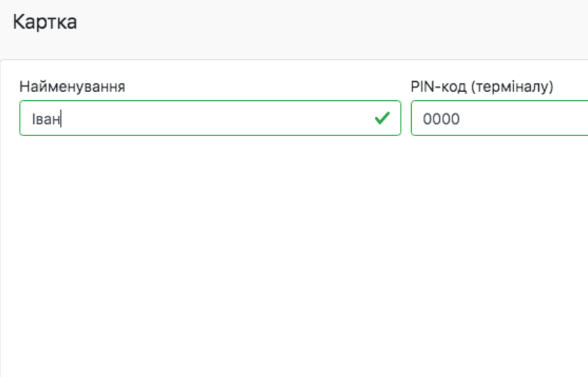Click the Картка header title
This screenshot has height=377, width=588.
pyautogui.click(x=45, y=22)
